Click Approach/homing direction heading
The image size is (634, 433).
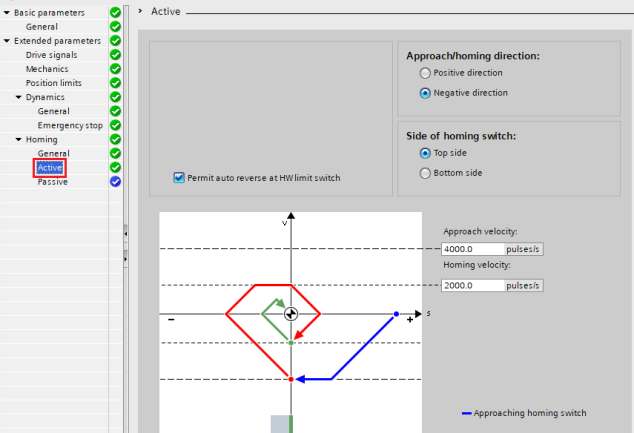click(473, 56)
